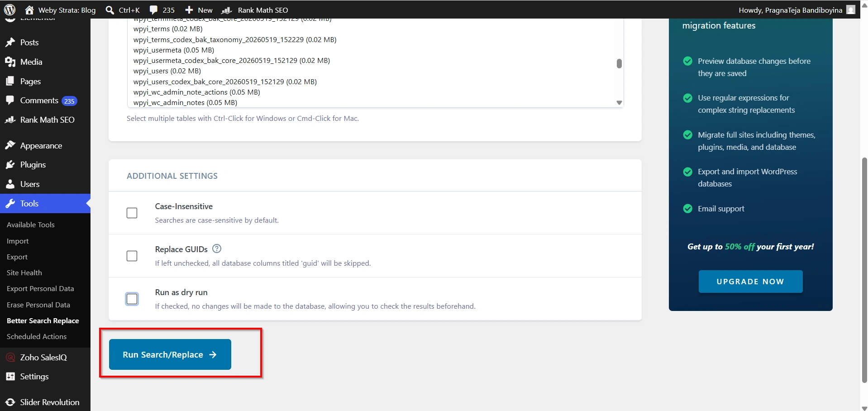
Task: Click the Rank Math SEO sidebar icon
Action: tap(10, 120)
